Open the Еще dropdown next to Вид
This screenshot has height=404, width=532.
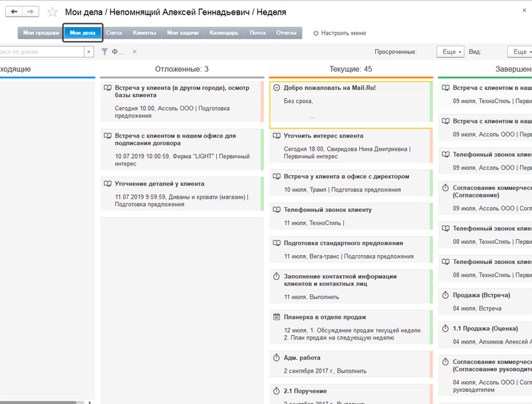(519, 52)
